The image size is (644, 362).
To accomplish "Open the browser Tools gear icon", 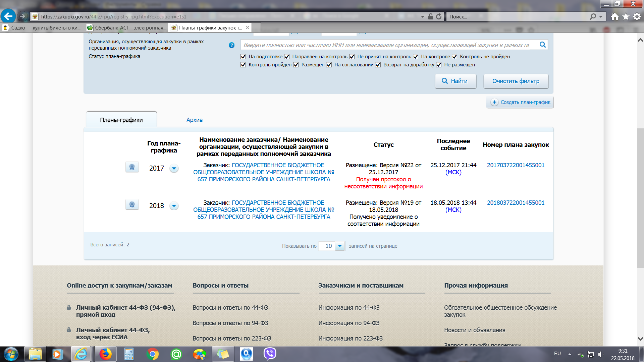I will coord(637,16).
